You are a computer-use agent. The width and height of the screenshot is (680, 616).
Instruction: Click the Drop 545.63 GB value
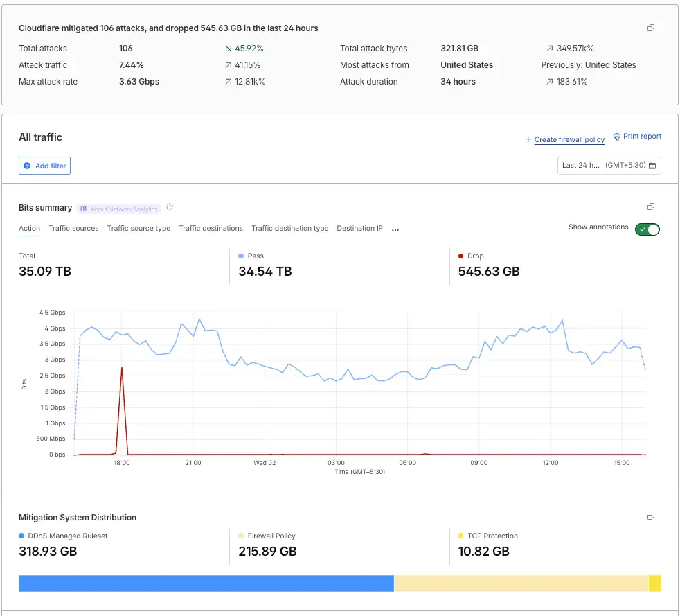[489, 272]
